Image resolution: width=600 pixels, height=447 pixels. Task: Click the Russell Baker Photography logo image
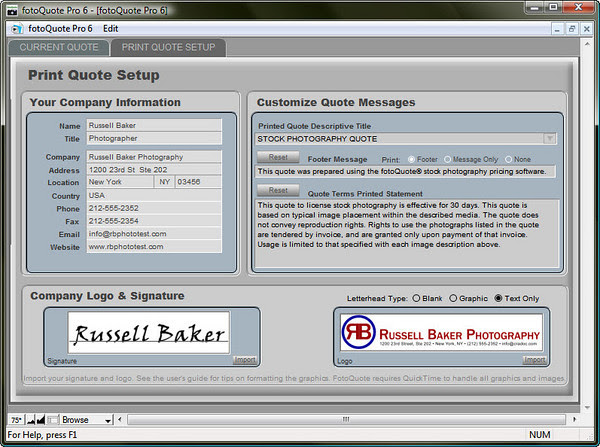(441, 333)
